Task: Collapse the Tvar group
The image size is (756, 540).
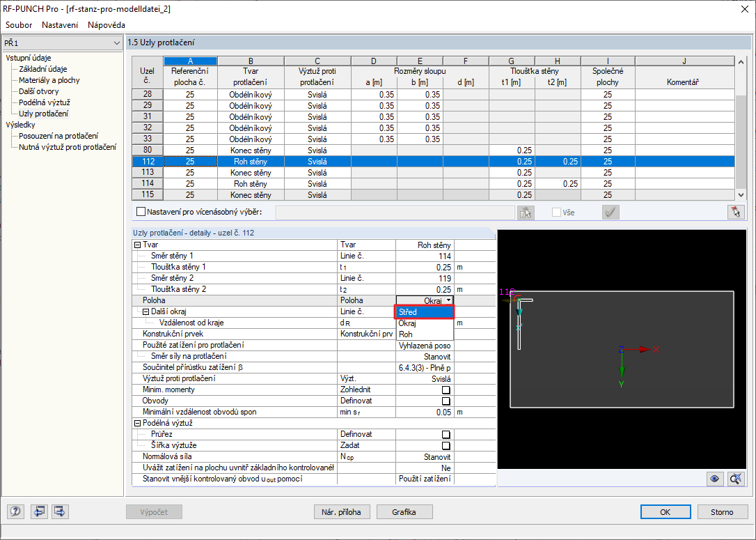Action: (x=137, y=245)
